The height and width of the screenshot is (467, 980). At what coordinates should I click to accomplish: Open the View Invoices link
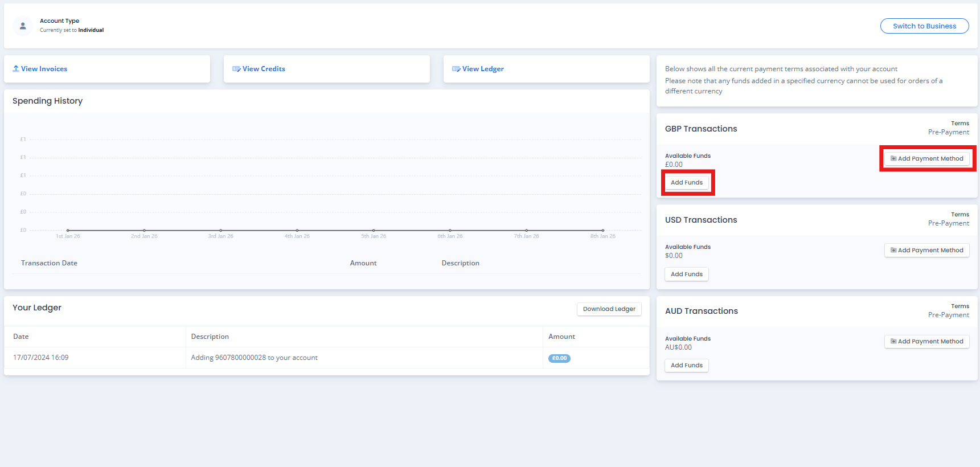pyautogui.click(x=44, y=69)
